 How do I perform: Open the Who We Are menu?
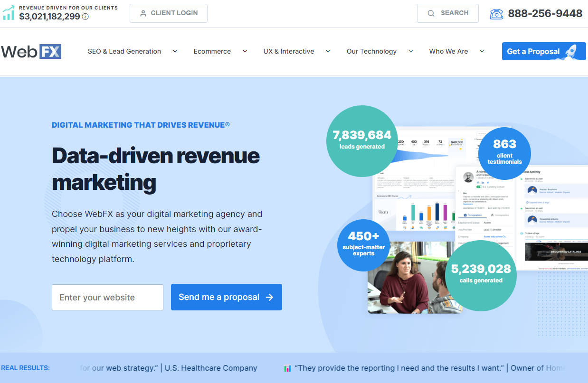click(x=448, y=51)
